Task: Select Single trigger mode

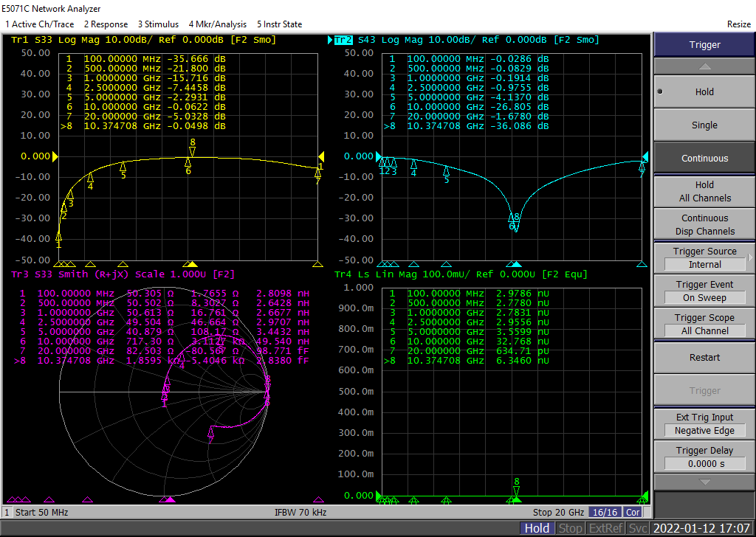Action: [x=704, y=125]
